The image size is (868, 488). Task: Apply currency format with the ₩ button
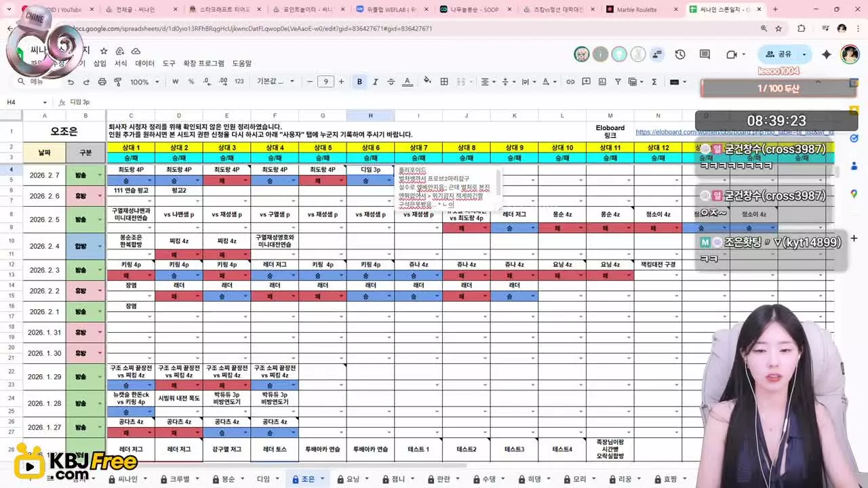pos(176,82)
